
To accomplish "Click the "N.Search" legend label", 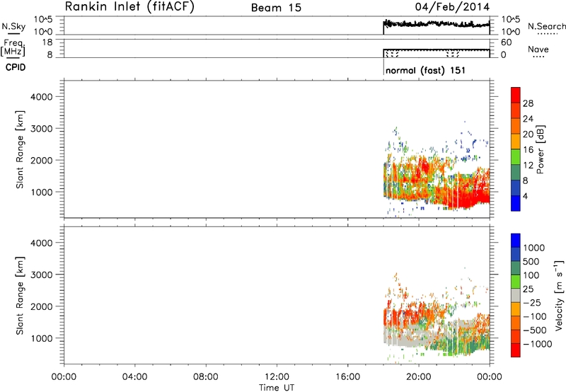I will pos(546,26).
